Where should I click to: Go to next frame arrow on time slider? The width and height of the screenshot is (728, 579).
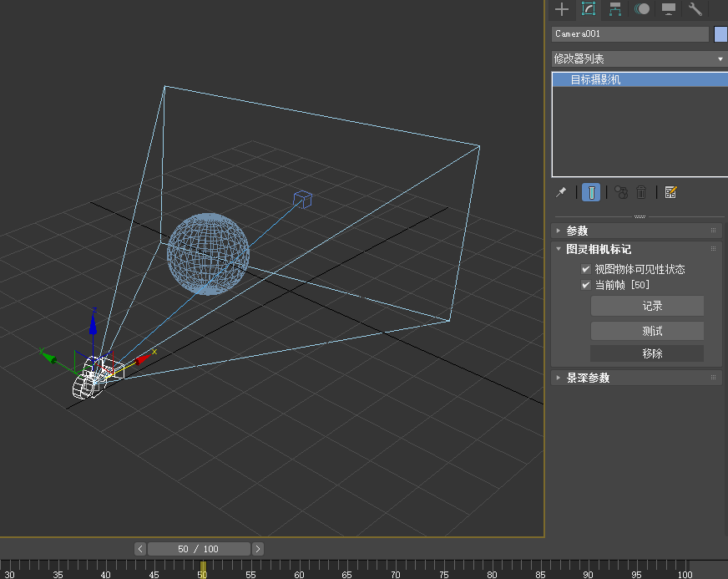pyautogui.click(x=258, y=549)
